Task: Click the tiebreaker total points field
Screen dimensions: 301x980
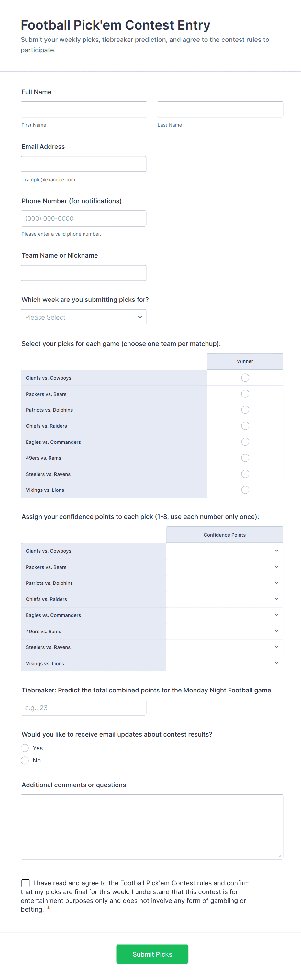Action: point(84,707)
